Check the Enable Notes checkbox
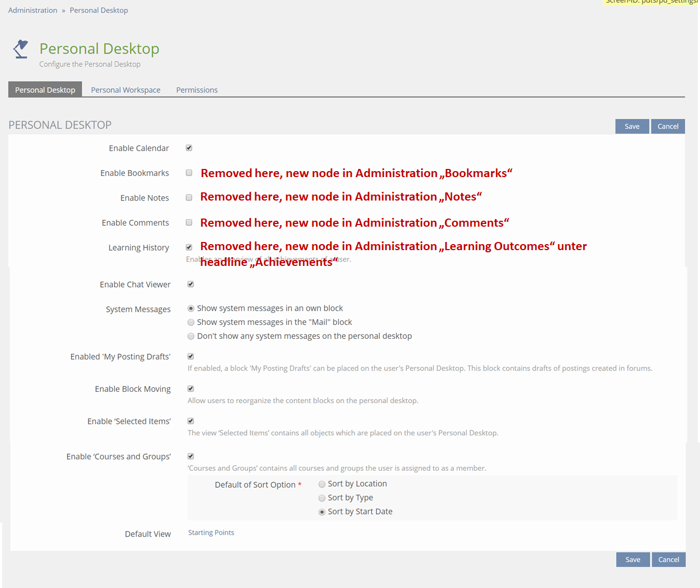Image resolution: width=700 pixels, height=588 pixels. coord(189,198)
